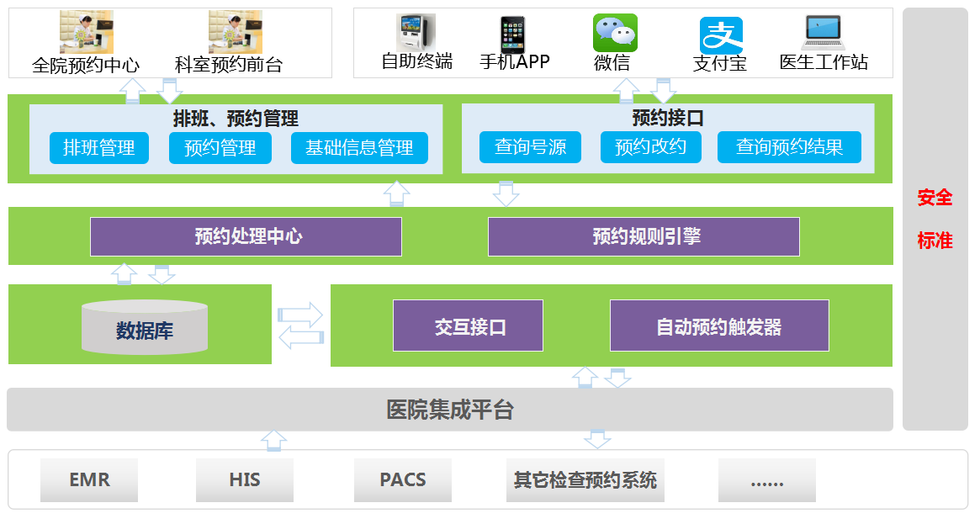The height and width of the screenshot is (524, 980).
Task: Click the '......' ellipsis system box
Action: click(767, 480)
